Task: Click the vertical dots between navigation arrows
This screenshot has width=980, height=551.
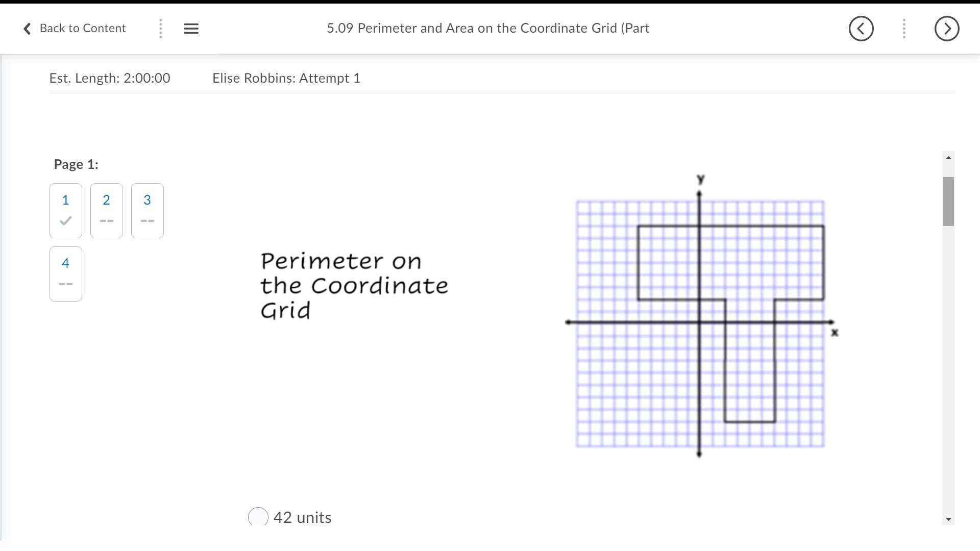Action: pos(904,29)
